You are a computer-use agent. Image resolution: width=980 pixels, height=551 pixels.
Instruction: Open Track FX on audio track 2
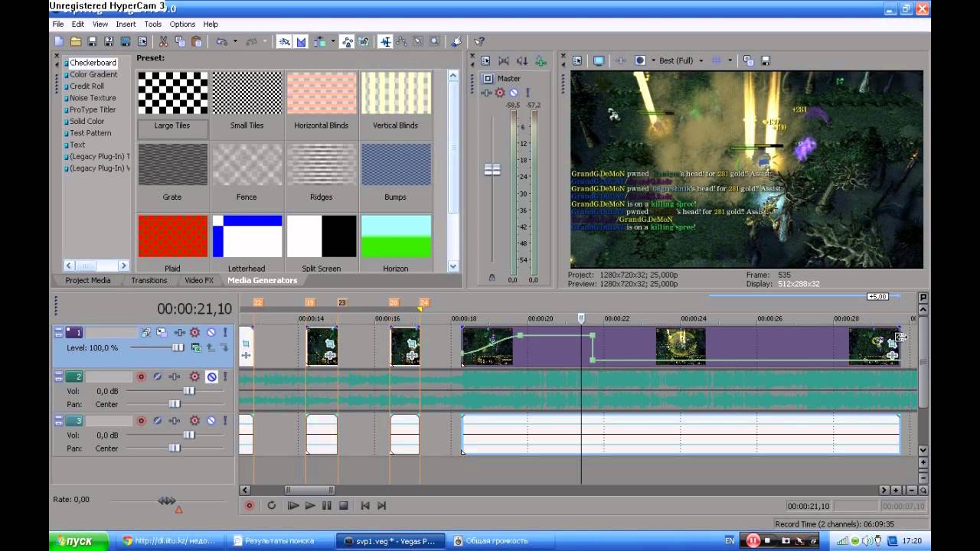coord(175,377)
